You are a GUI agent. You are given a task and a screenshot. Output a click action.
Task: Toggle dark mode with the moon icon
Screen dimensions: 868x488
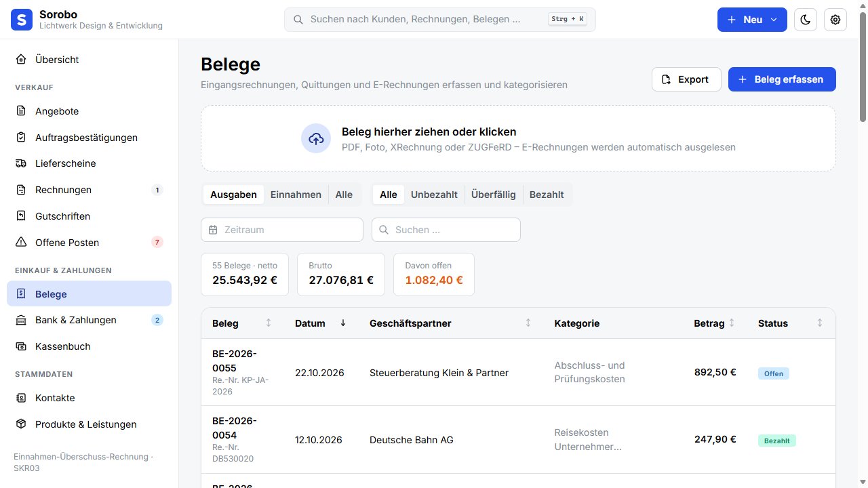click(806, 20)
